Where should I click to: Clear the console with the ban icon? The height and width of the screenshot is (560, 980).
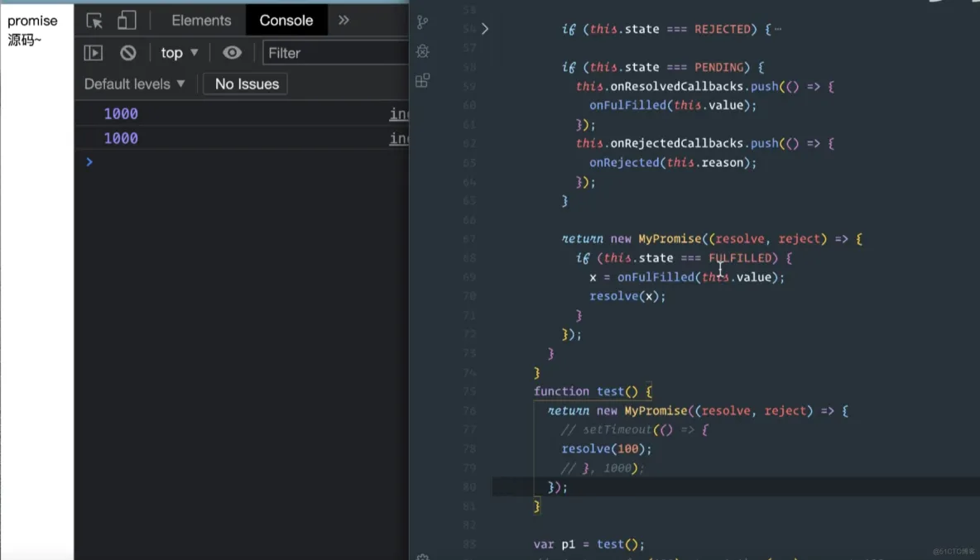pos(128,53)
